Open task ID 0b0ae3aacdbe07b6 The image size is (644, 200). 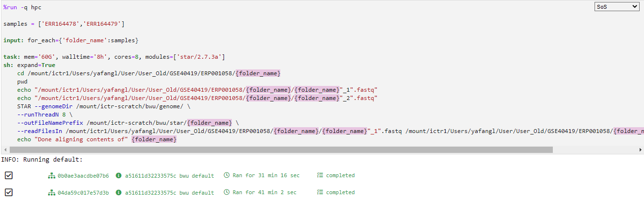coord(83,175)
